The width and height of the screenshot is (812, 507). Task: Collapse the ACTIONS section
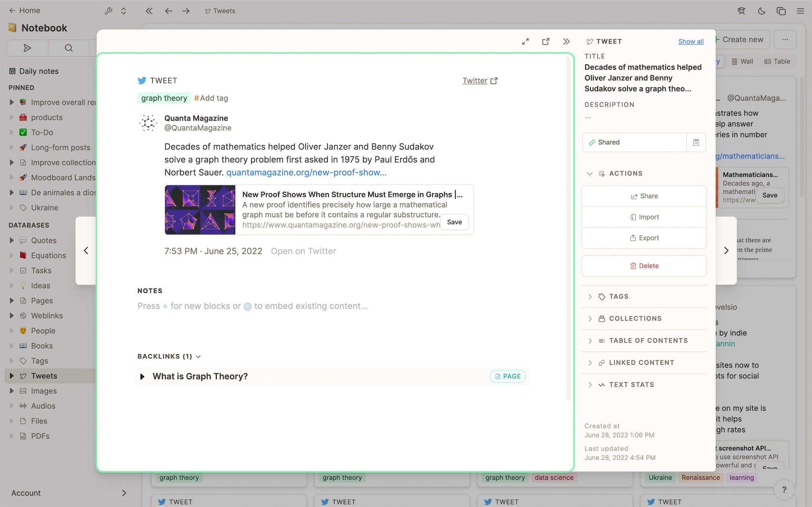[589, 173]
